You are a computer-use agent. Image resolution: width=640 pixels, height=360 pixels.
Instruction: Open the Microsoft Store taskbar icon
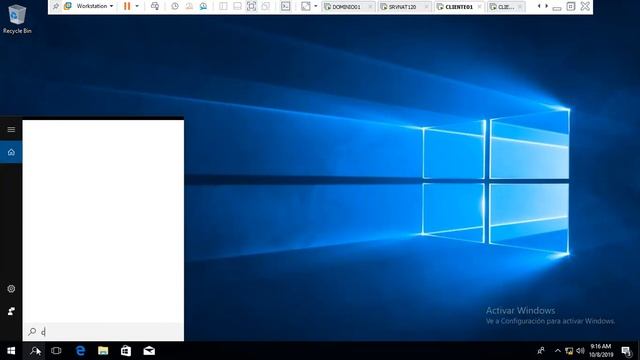pos(126,351)
